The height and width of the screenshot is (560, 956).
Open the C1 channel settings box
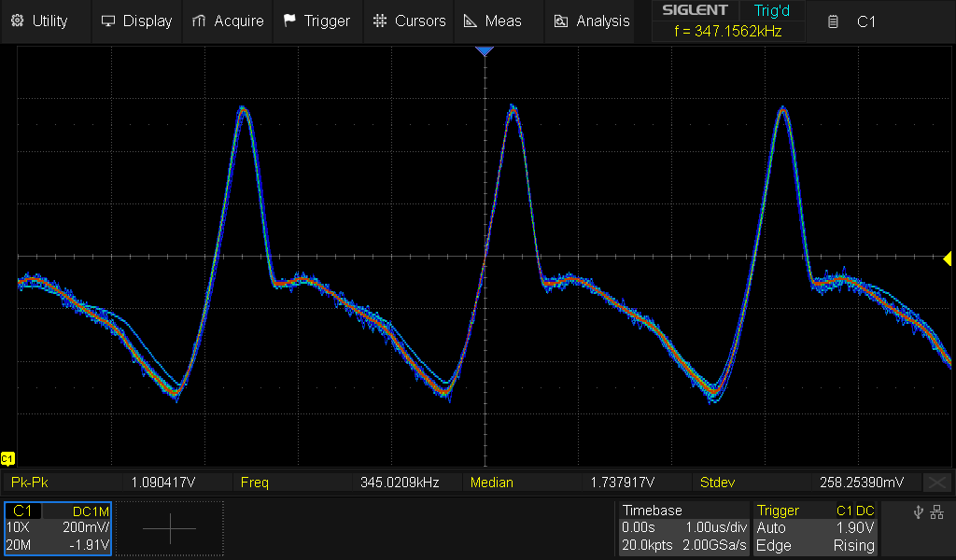(x=58, y=528)
